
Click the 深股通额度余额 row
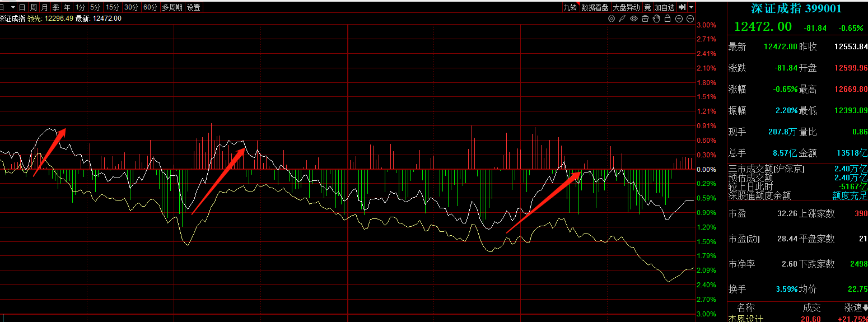click(x=797, y=195)
